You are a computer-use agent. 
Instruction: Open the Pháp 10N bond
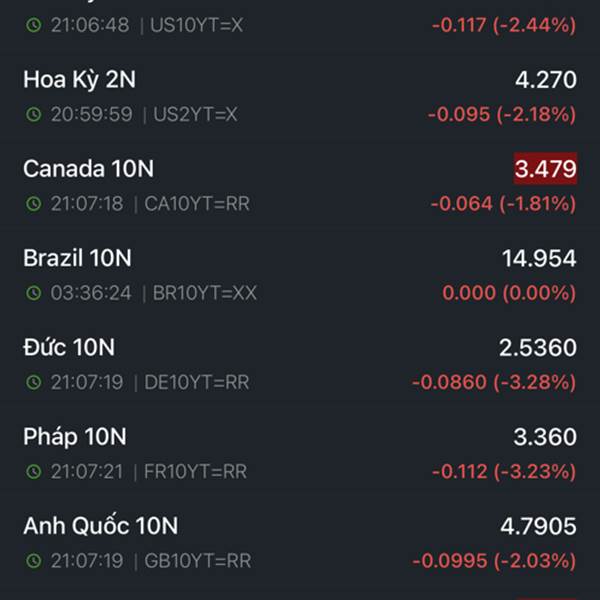[300, 453]
